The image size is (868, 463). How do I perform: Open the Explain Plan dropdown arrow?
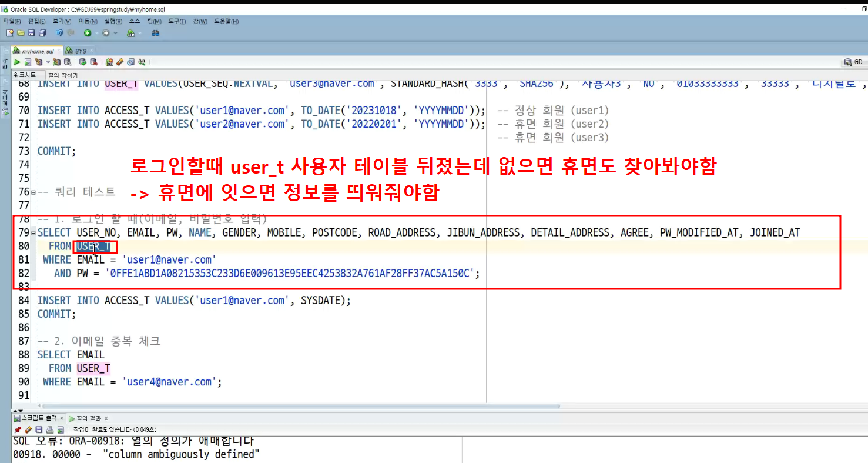(47, 62)
